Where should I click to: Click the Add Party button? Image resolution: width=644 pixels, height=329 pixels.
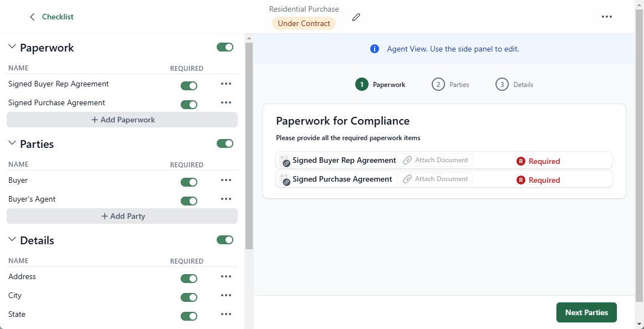pyautogui.click(x=122, y=216)
